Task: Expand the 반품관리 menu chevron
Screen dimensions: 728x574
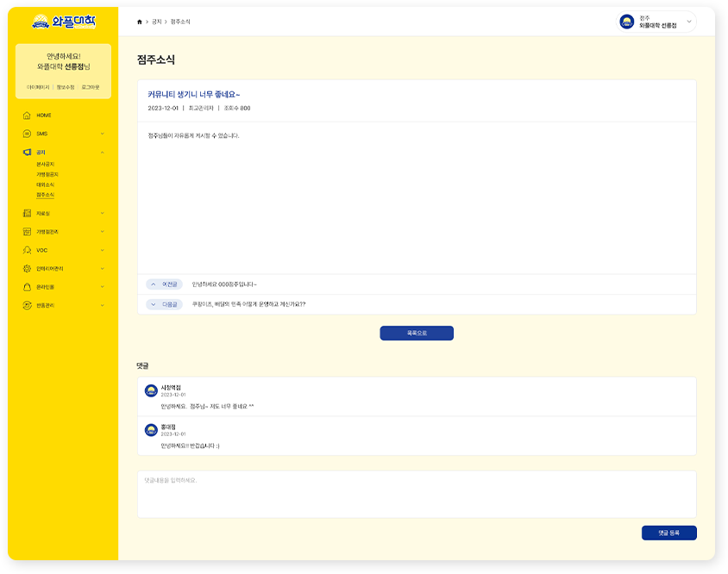Action: 102,305
